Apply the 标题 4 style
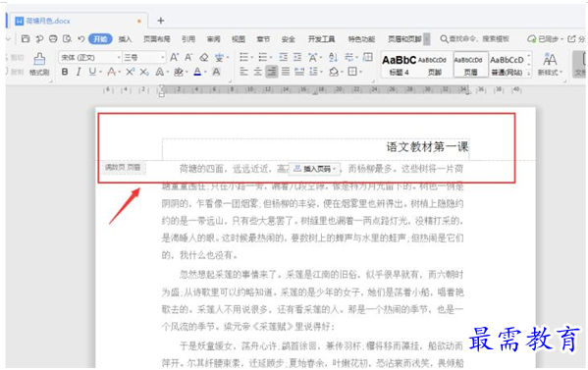This screenshot has height=370, width=588. (399, 65)
